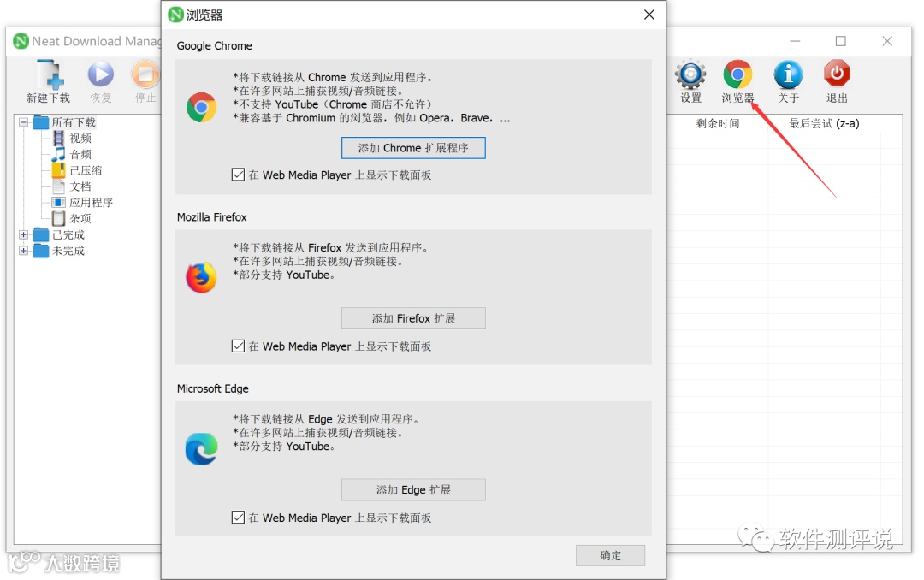Screen dimensions: 924x580
Task: Click the 停止 stop toolbar icon
Action: coord(145,74)
